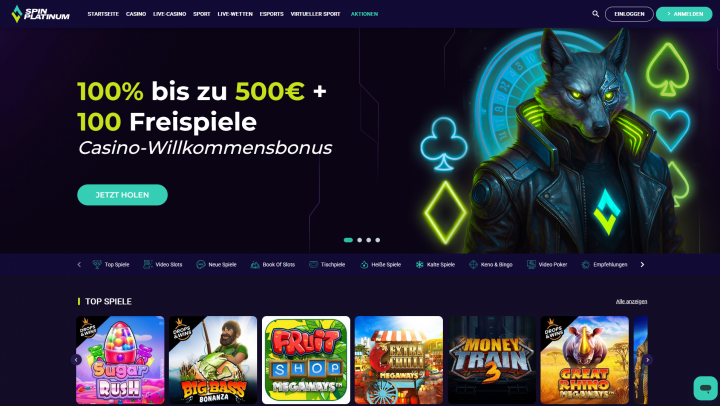The width and height of the screenshot is (720, 406).
Task: Open the Book Of Slots category
Action: (x=273, y=265)
